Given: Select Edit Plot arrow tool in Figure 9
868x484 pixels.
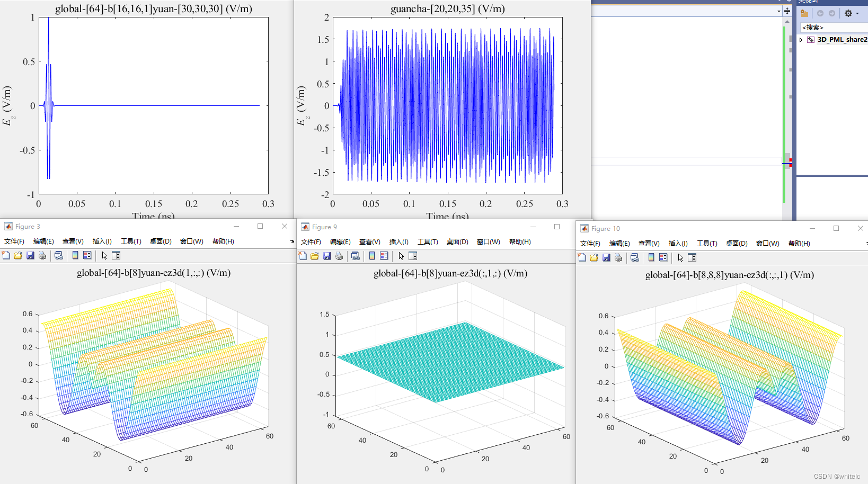Looking at the screenshot, I should [x=401, y=256].
